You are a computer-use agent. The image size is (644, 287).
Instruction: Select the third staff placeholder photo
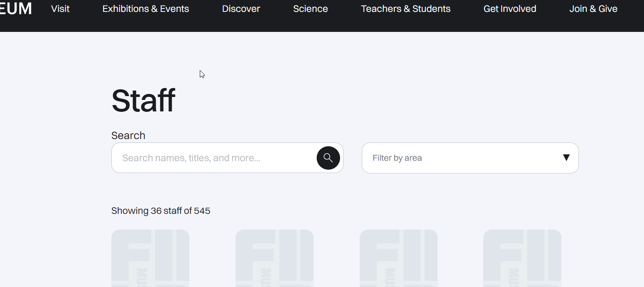click(x=399, y=258)
